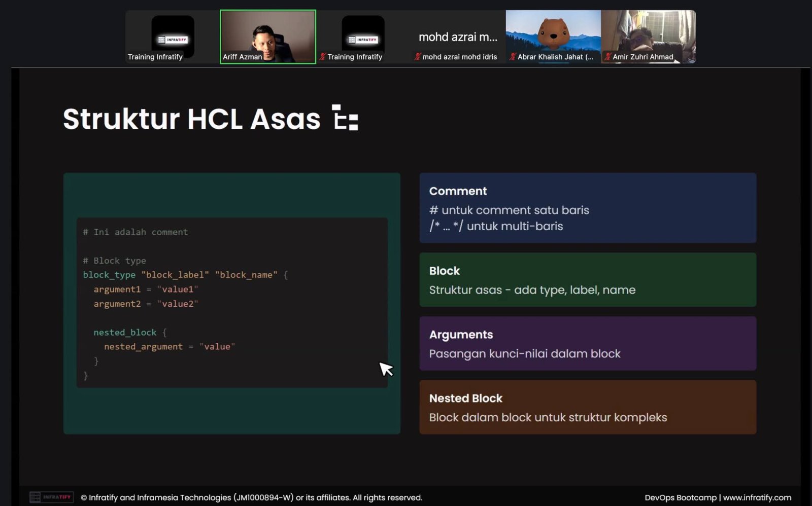
Task: Click the Infratify logo in slide footer
Action: click(51, 497)
